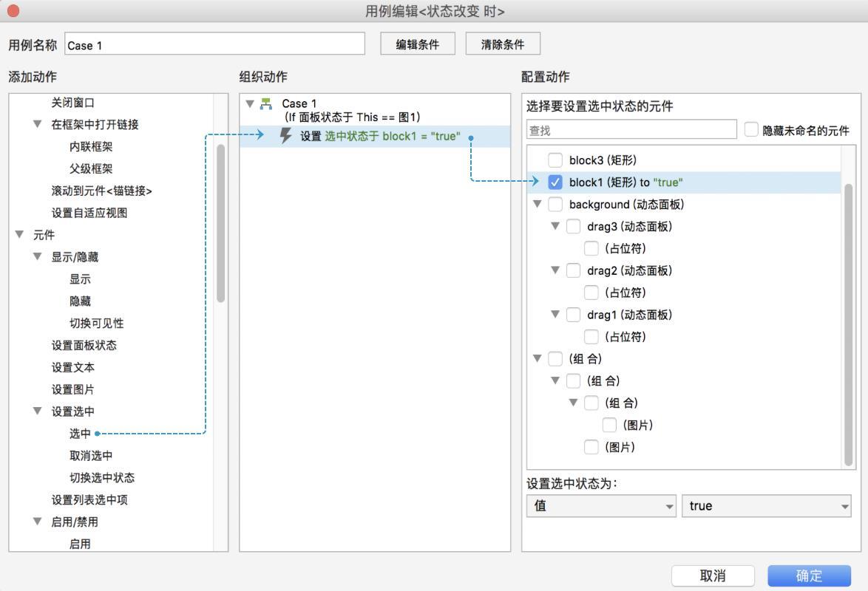
Task: Select the 设置面板状态 action
Action: pos(84,345)
